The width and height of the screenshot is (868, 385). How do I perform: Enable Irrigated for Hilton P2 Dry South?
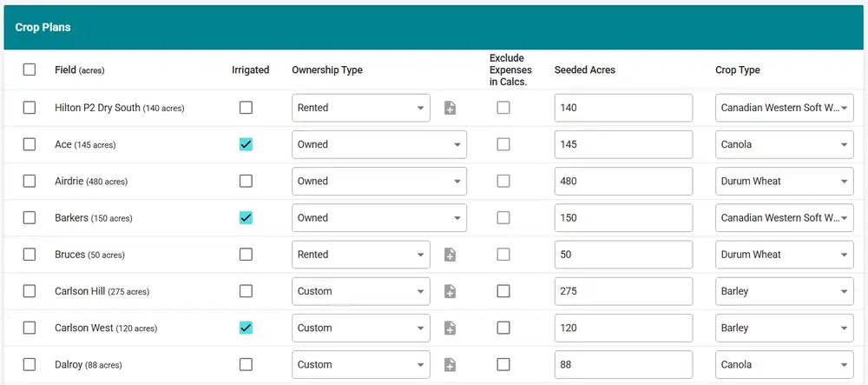coord(246,108)
